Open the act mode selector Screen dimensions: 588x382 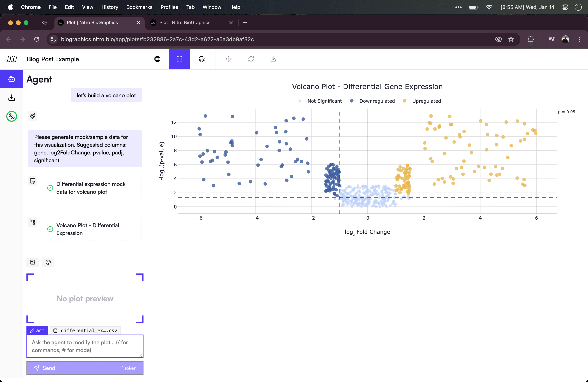tap(37, 331)
